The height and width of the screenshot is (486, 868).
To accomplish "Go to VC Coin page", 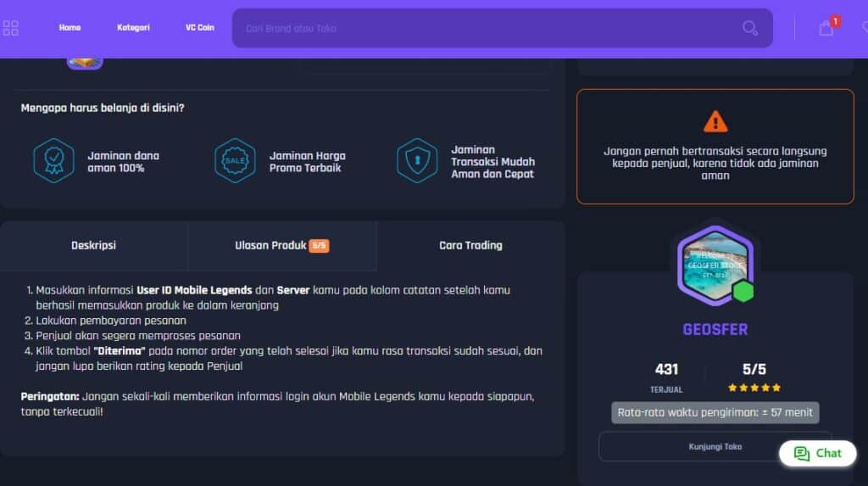I will 200,28.
